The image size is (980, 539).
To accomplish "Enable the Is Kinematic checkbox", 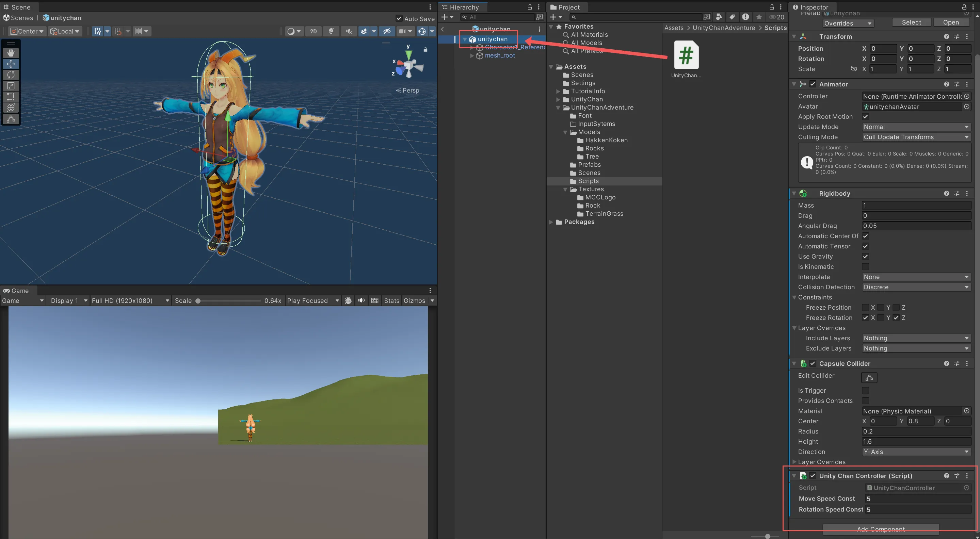I will (865, 267).
